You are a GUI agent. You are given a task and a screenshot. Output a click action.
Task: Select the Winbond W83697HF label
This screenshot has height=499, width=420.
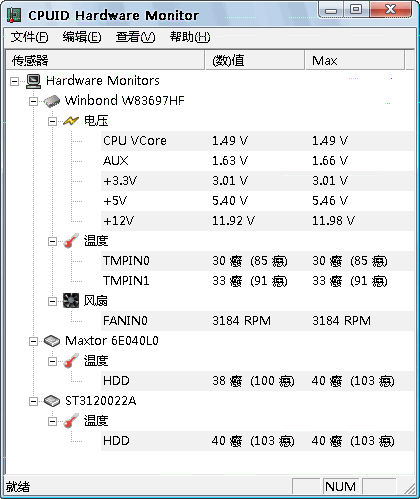(x=125, y=101)
